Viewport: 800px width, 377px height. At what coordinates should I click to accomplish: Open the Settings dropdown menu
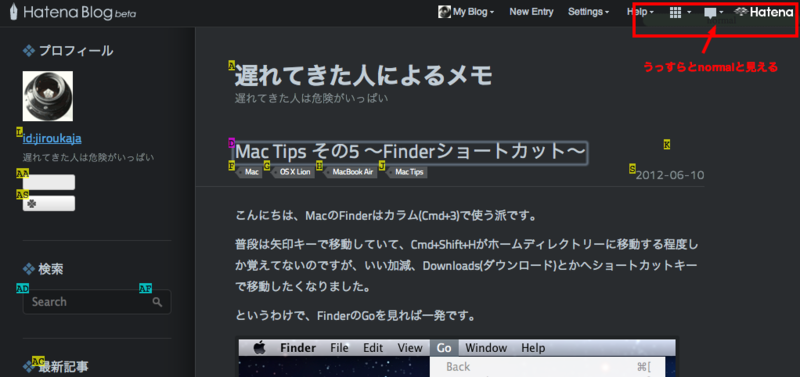[x=588, y=12]
